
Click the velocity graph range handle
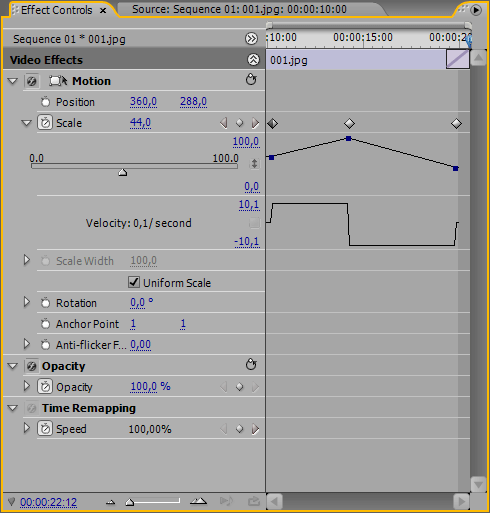click(254, 223)
